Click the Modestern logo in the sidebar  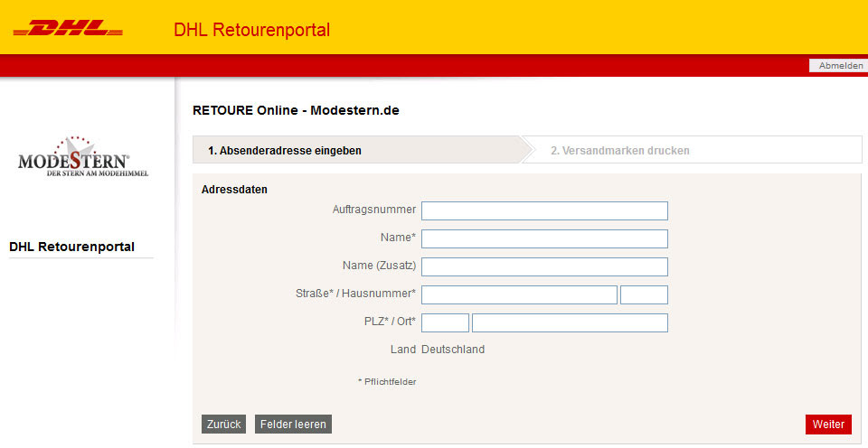[x=83, y=156]
